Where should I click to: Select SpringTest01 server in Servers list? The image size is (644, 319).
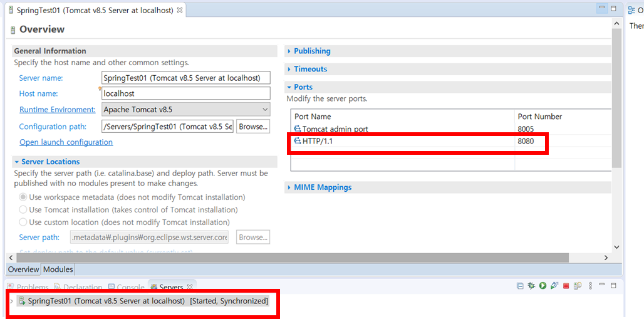coord(143,301)
